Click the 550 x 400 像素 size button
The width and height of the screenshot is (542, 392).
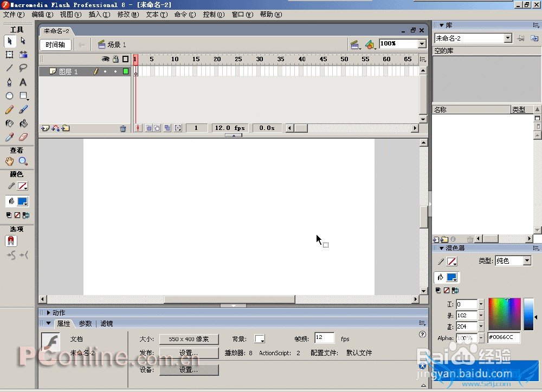(189, 339)
